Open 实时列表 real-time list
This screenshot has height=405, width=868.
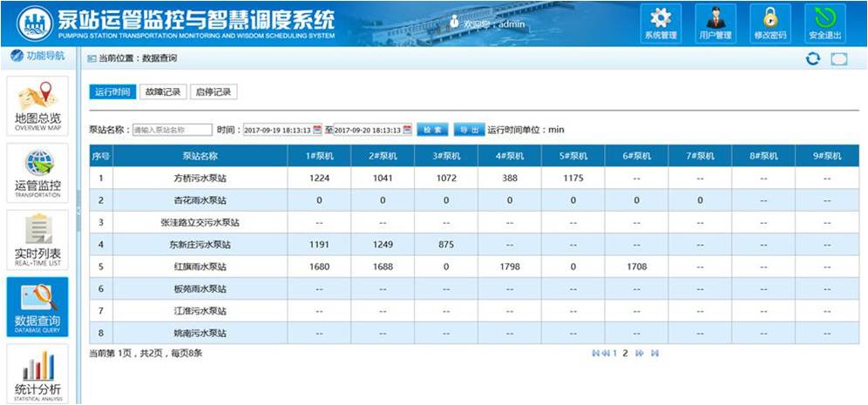click(x=37, y=240)
